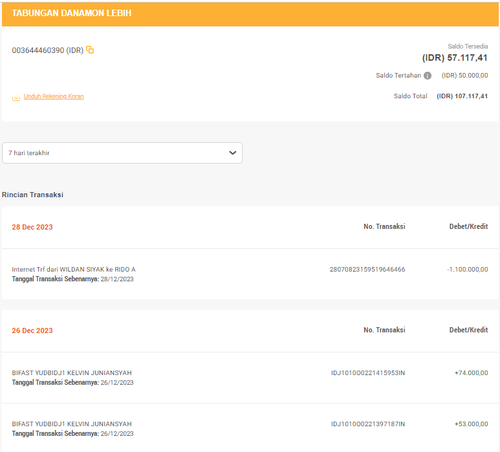Viewport: 500px width, 452px height.
Task: Click the Rincian Transaksi heading
Action: [32, 195]
